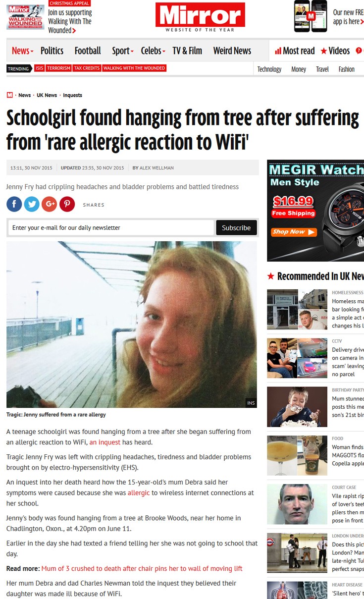Open the Jenny Fry article photo
Viewport: 364px width, 599px height.
tap(132, 325)
